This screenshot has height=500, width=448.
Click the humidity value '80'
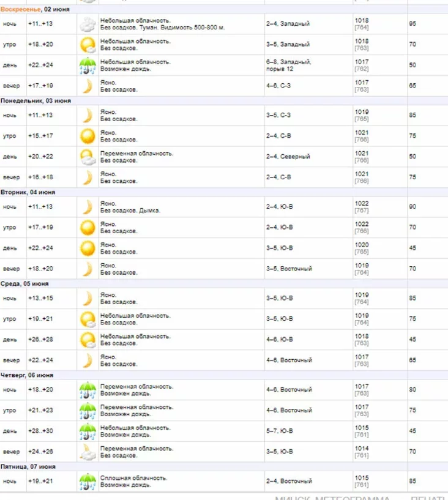pyautogui.click(x=413, y=390)
